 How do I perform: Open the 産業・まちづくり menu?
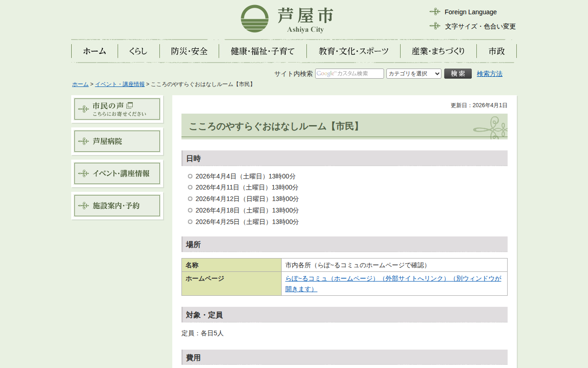pos(438,51)
